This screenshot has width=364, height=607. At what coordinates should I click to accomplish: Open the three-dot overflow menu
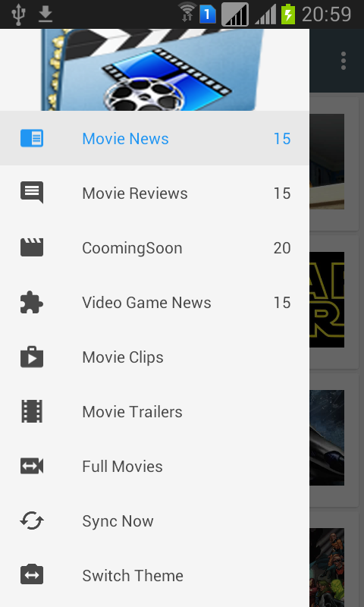[x=343, y=61]
